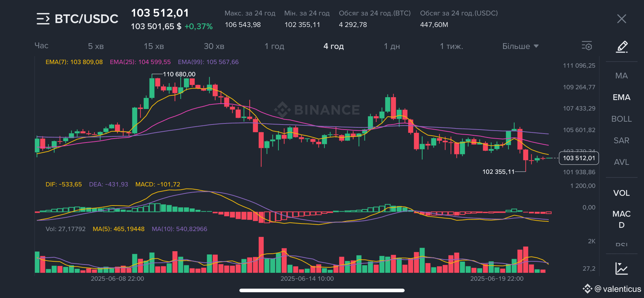
Task: Toggle the VOL sub-indicator
Action: tap(621, 193)
